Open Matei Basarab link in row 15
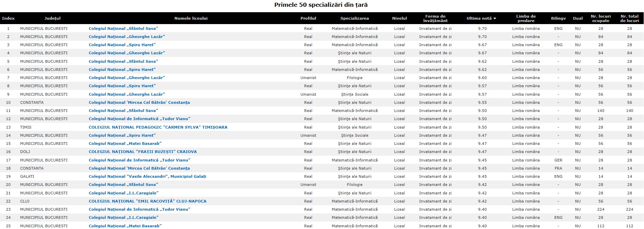Screen dimensions: 644x229 [x=125, y=144]
